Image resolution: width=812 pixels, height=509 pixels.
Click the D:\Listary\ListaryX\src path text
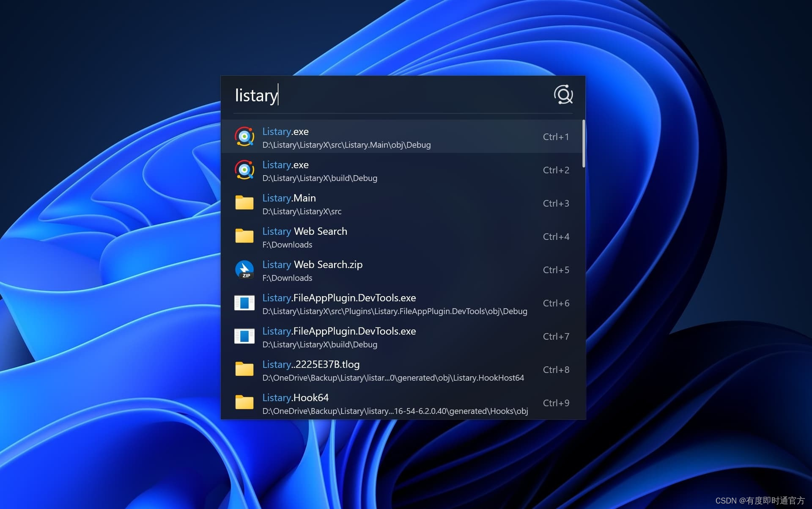(302, 212)
